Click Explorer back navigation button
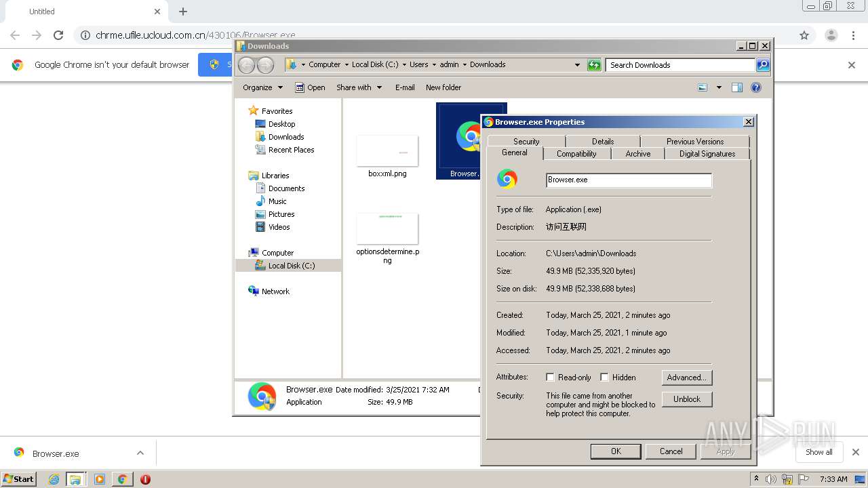 (x=247, y=64)
